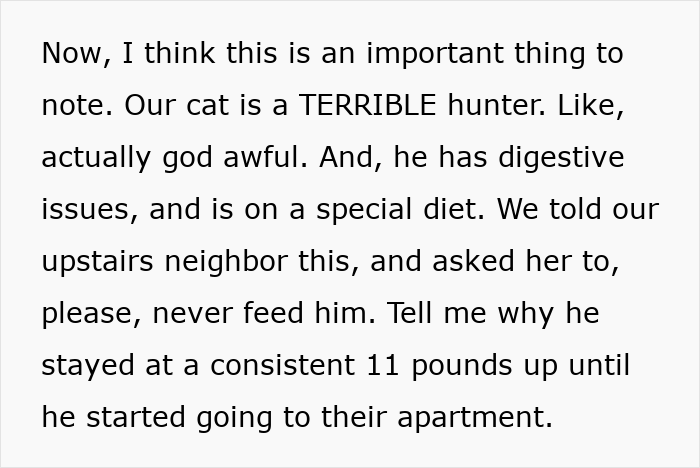
Task: Click on the word "stayed"
Action: 89,365
